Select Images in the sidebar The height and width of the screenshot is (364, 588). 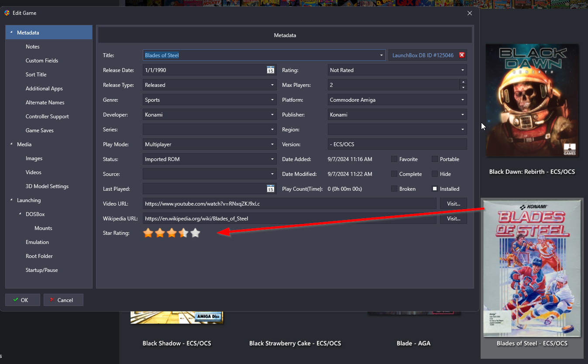click(x=34, y=158)
